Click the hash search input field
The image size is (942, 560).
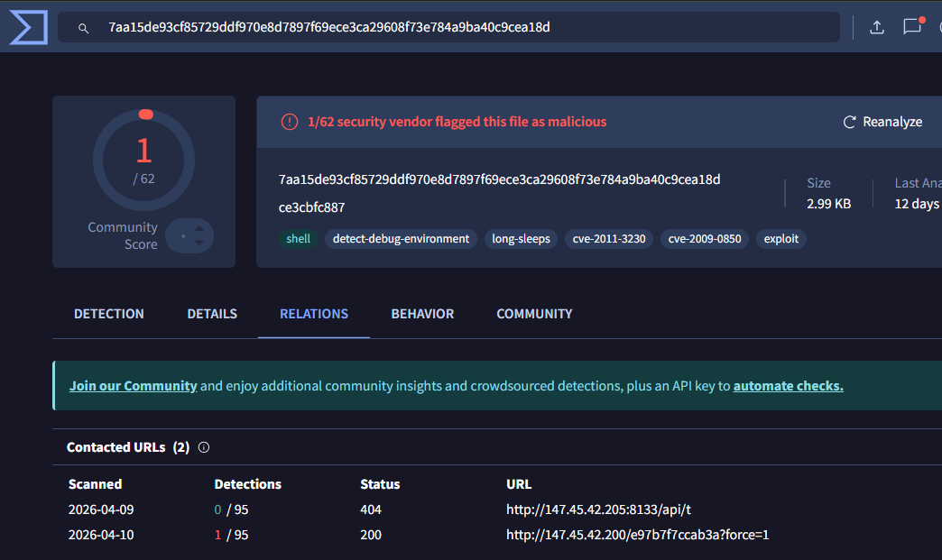(448, 27)
